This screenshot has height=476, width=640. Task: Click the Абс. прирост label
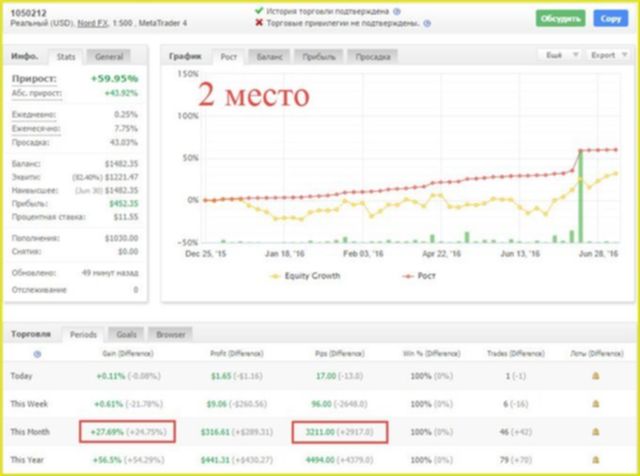(x=37, y=93)
